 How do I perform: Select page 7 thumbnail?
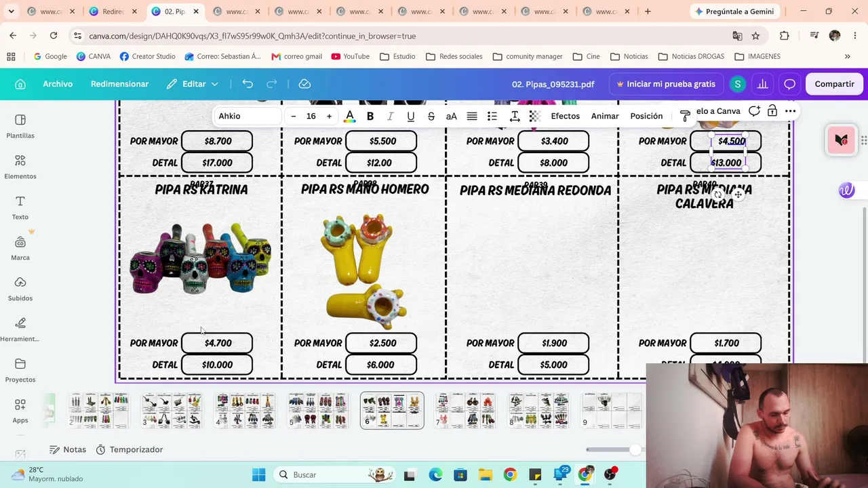click(465, 411)
